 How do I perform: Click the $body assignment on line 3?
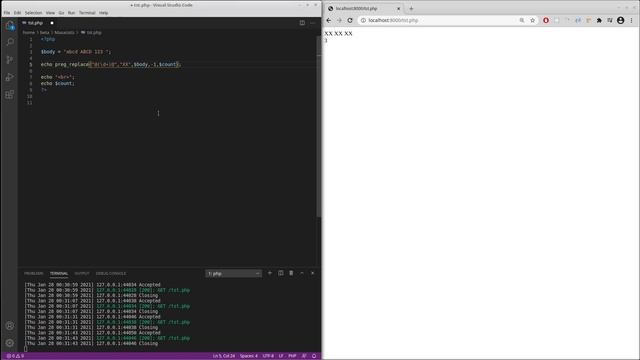click(x=76, y=52)
